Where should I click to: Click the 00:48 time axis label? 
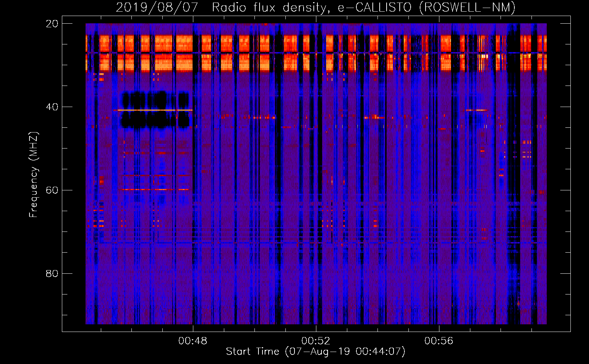click(193, 341)
